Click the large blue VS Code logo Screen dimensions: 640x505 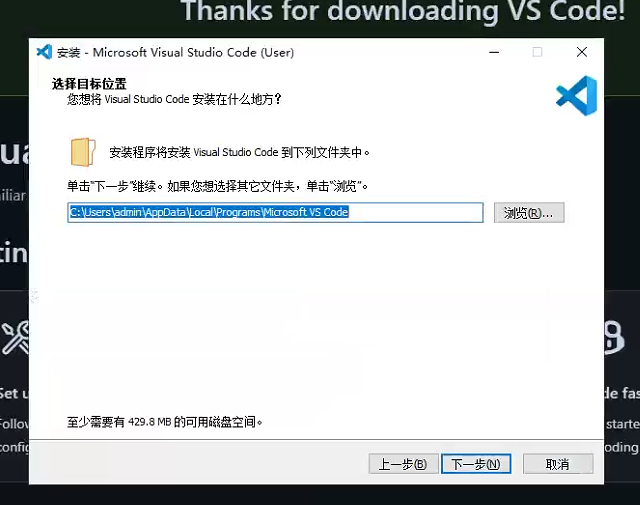(576, 96)
